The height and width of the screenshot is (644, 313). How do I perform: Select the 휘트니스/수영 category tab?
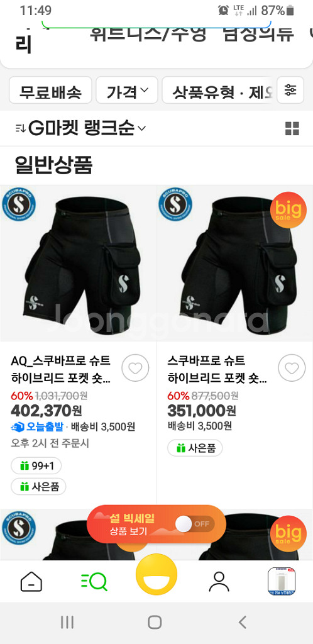click(x=148, y=34)
